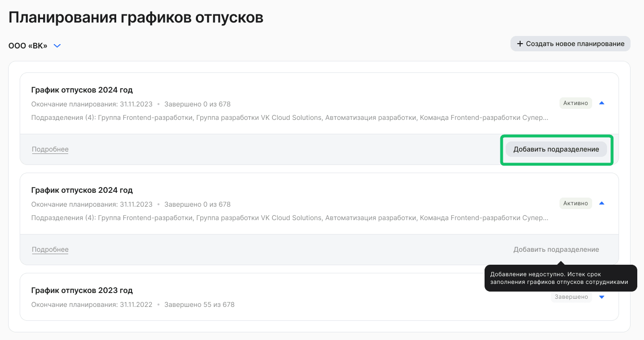The height and width of the screenshot is (340, 644).
Task: Click the Создать новое планирование button
Action: click(570, 44)
